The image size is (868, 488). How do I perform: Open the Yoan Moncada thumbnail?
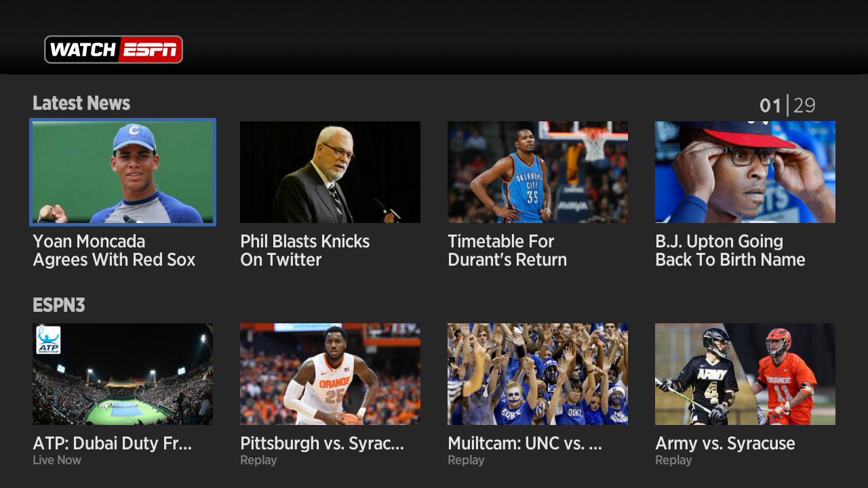click(123, 172)
